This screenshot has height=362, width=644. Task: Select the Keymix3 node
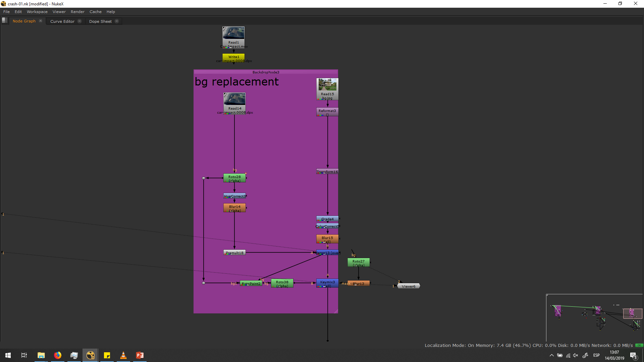click(x=327, y=284)
